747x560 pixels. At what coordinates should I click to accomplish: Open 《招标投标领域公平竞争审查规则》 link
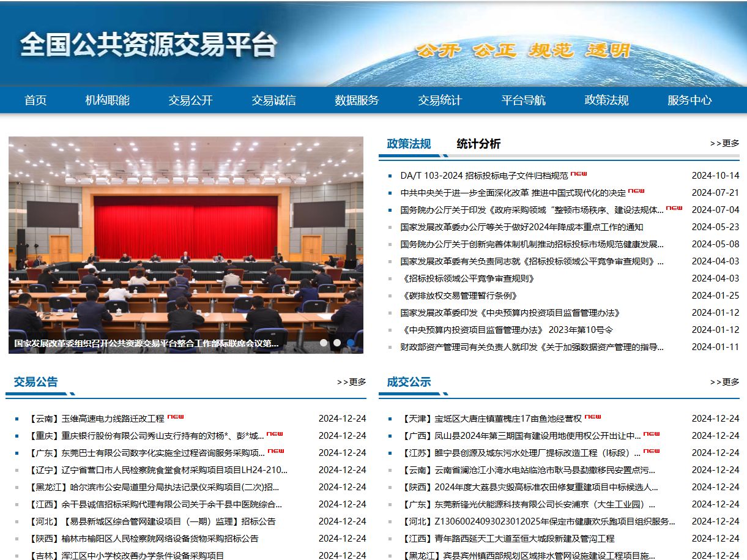click(x=468, y=278)
